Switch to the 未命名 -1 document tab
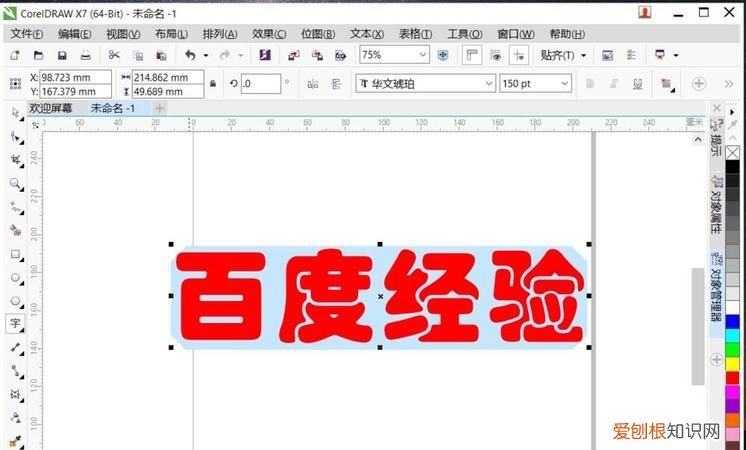This screenshot has height=450, width=746. pyautogui.click(x=113, y=108)
